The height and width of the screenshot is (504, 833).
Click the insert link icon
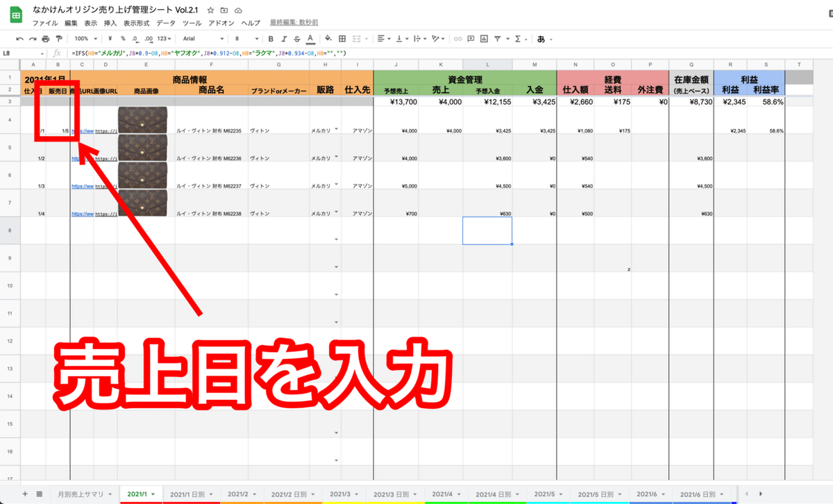click(x=459, y=39)
